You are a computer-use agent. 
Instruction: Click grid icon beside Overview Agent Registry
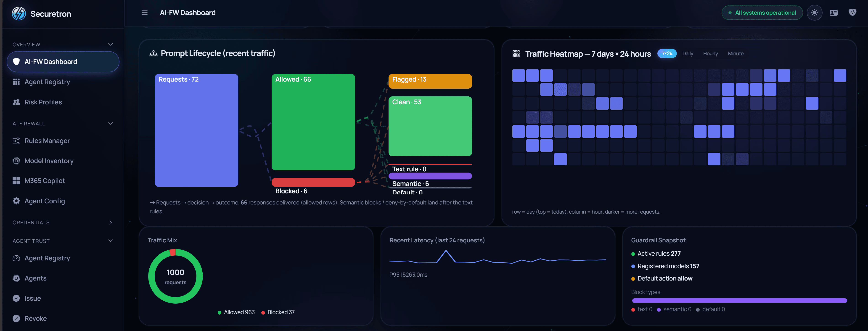pyautogui.click(x=16, y=82)
